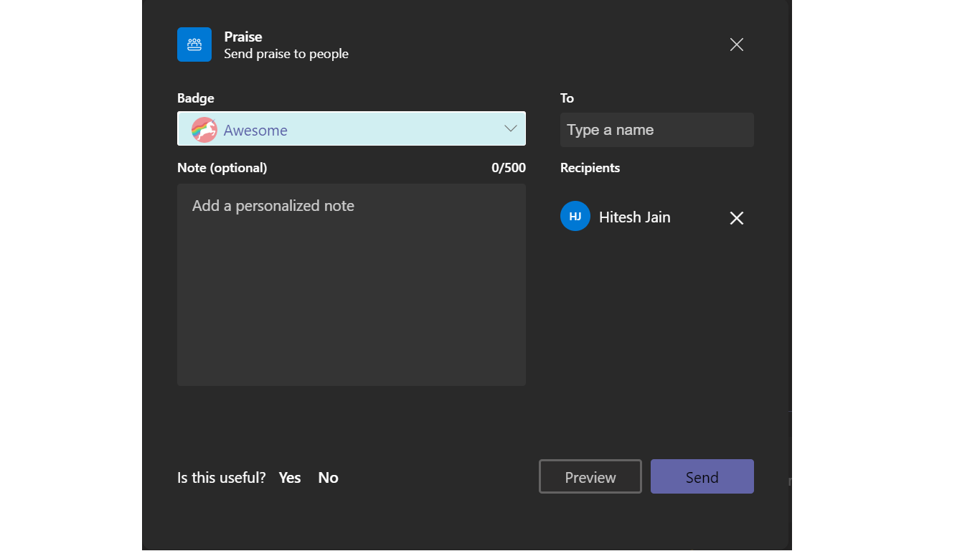Click the Note (optional) label
980x551 pixels.
tap(222, 168)
